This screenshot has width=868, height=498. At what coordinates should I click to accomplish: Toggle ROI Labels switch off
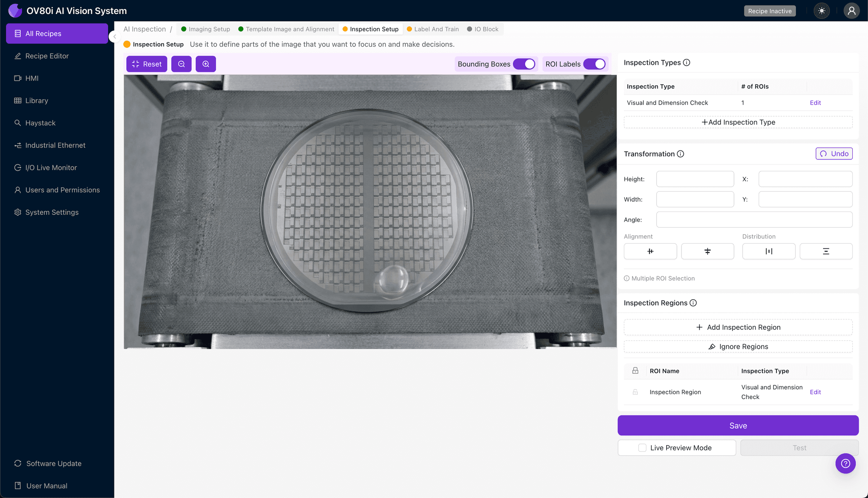pyautogui.click(x=595, y=64)
